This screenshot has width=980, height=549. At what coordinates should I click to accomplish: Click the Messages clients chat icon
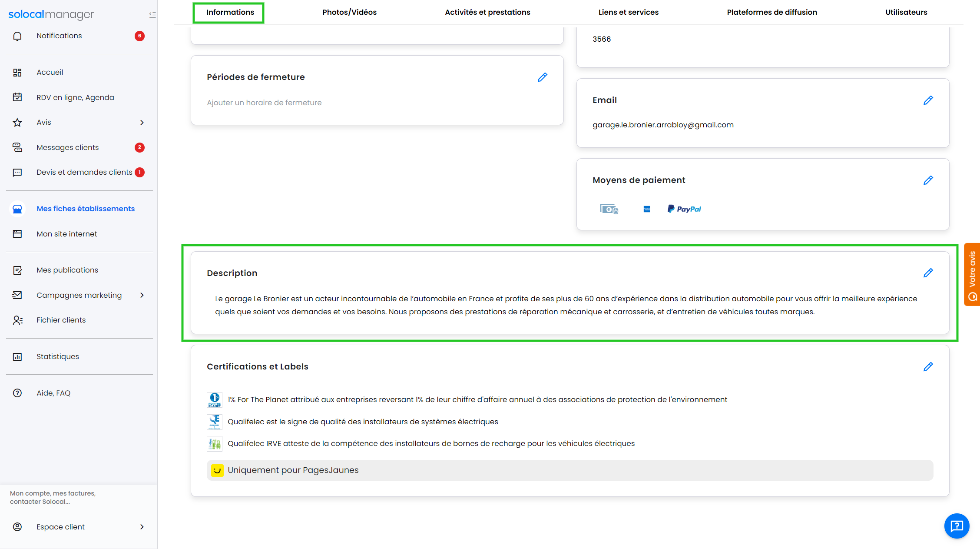(x=17, y=147)
